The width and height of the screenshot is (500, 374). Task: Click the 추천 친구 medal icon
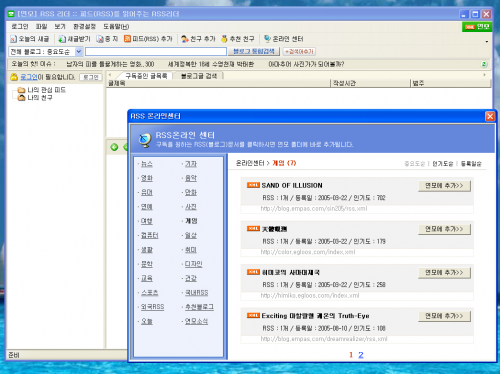(x=224, y=39)
